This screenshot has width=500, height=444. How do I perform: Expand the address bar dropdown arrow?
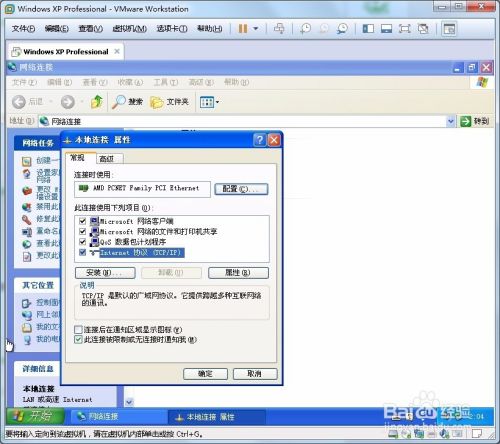pos(451,121)
